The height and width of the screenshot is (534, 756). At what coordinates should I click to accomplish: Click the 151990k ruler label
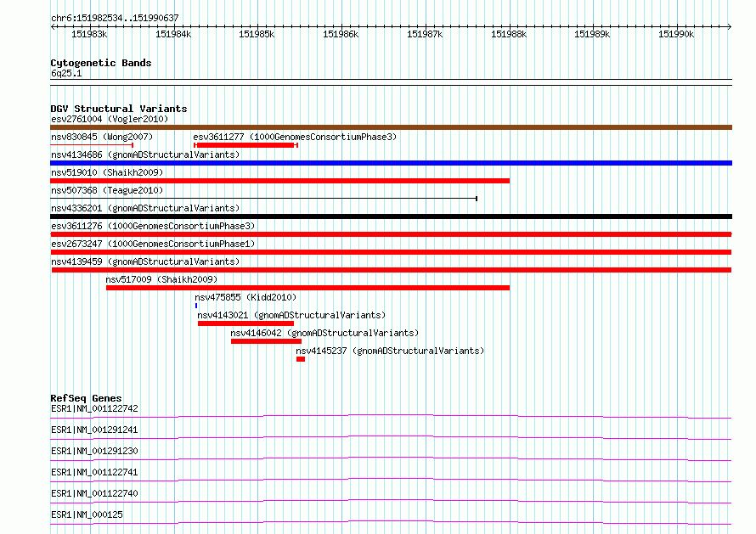[x=676, y=34]
